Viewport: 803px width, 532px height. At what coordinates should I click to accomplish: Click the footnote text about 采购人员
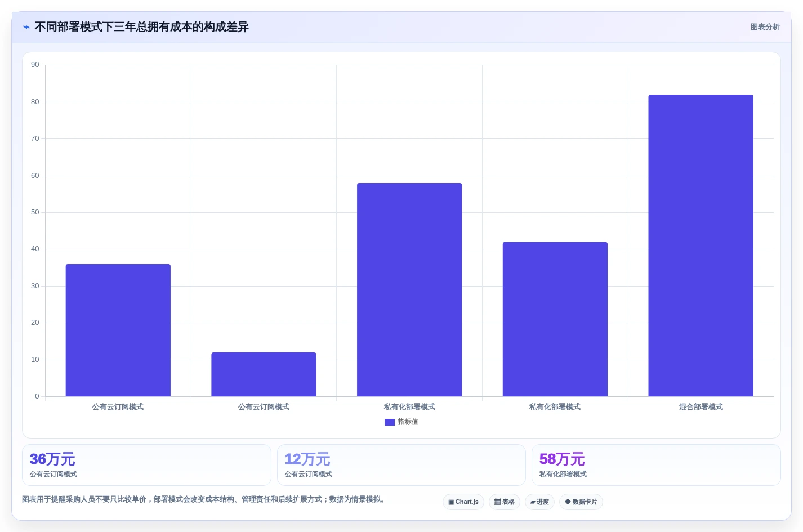tap(205, 499)
